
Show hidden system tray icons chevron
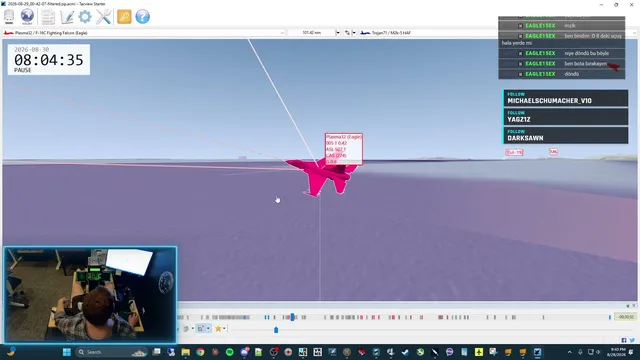569,352
